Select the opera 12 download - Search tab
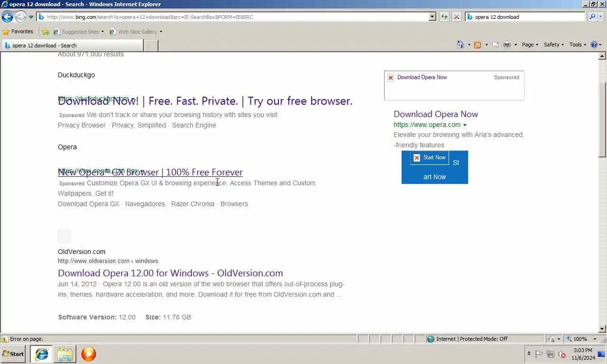The width and height of the screenshot is (607, 364). tap(72, 45)
